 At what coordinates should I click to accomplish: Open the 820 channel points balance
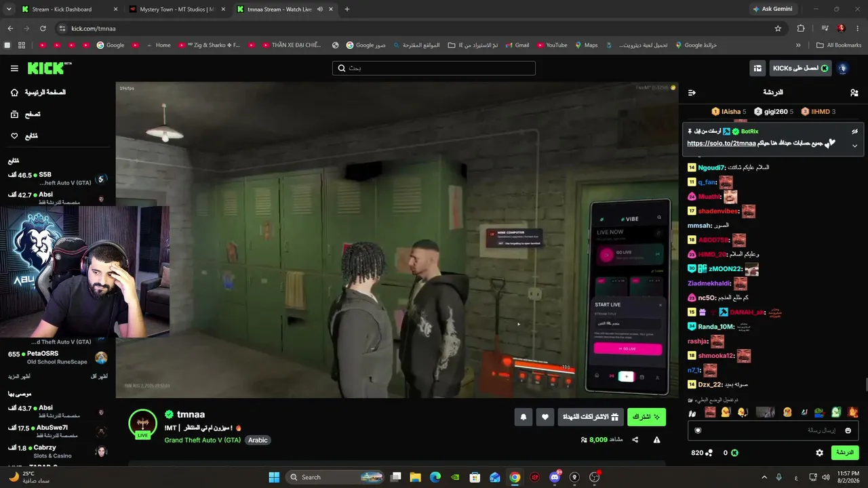[x=702, y=453]
